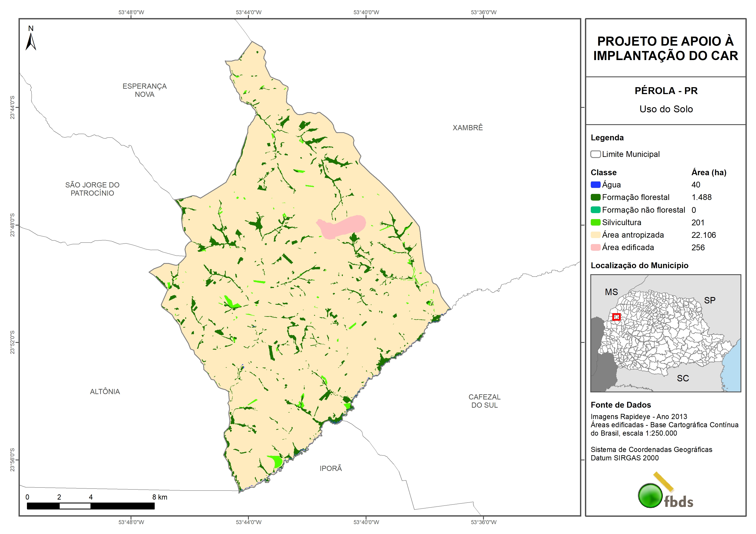Click the red locator square on inset map
This screenshot has height=534, width=756.
click(616, 317)
